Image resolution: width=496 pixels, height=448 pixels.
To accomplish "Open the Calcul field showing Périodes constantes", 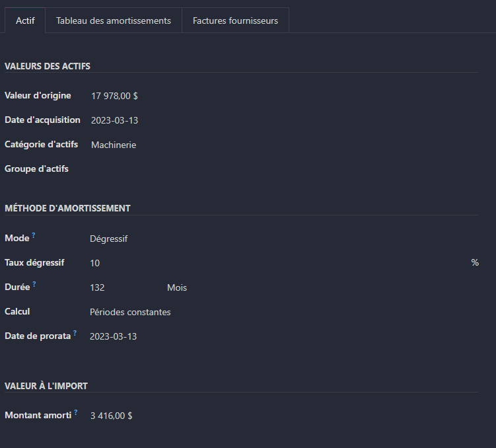I will coord(130,312).
